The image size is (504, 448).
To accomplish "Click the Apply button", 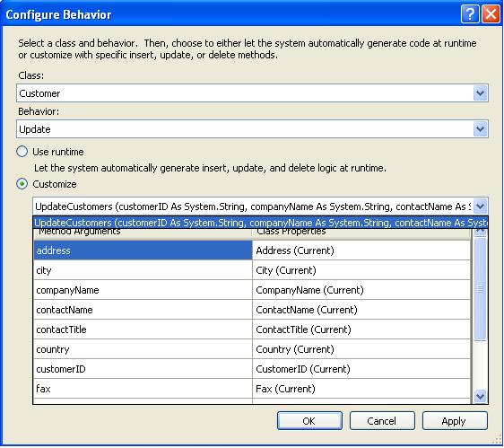I will [455, 421].
